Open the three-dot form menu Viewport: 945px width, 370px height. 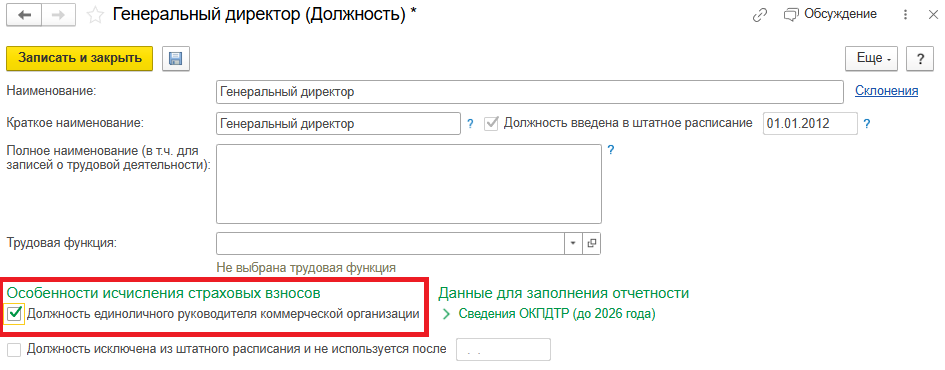(x=905, y=16)
